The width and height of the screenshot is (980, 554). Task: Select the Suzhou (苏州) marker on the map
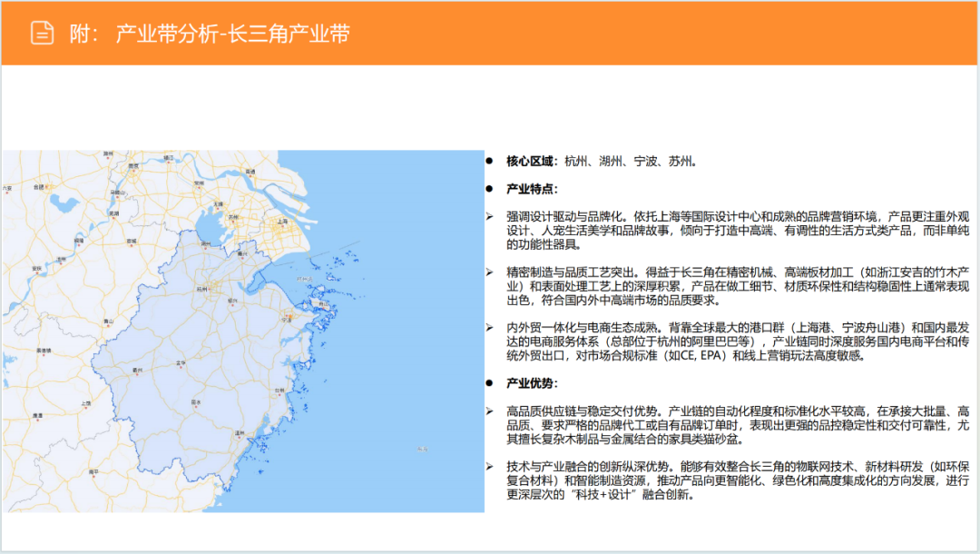pyautogui.click(x=232, y=219)
